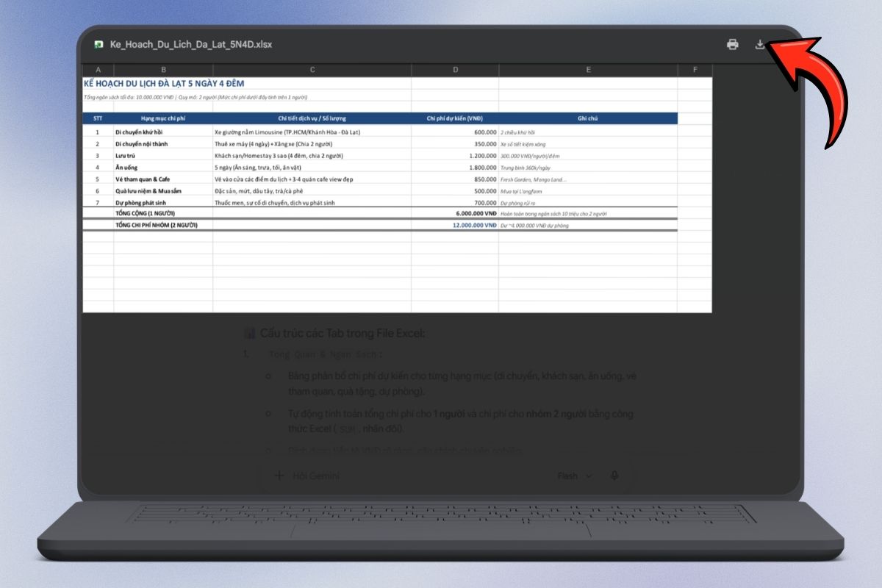Click the note Fresh Garden, Mongo Land
The width and height of the screenshot is (882, 588).
pos(534,179)
